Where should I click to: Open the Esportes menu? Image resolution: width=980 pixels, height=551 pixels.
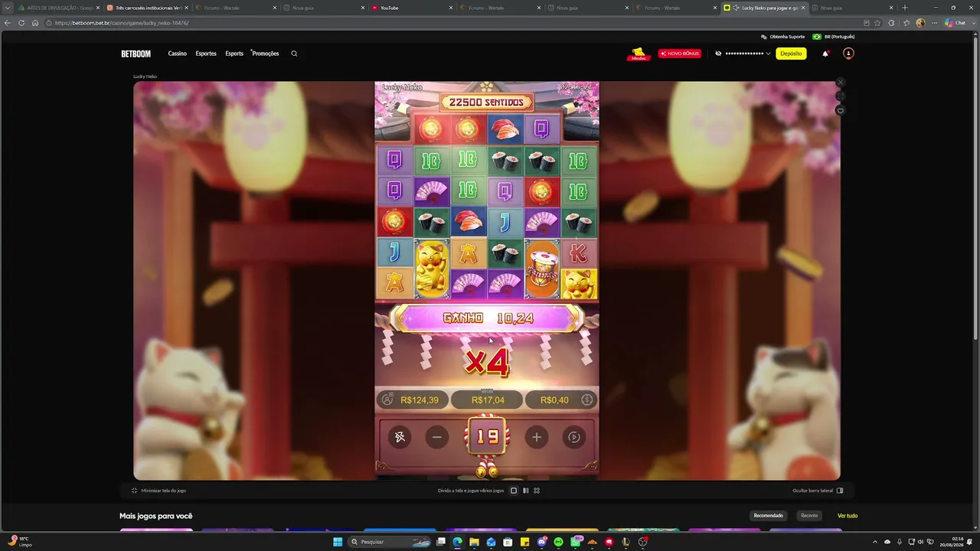coord(206,54)
